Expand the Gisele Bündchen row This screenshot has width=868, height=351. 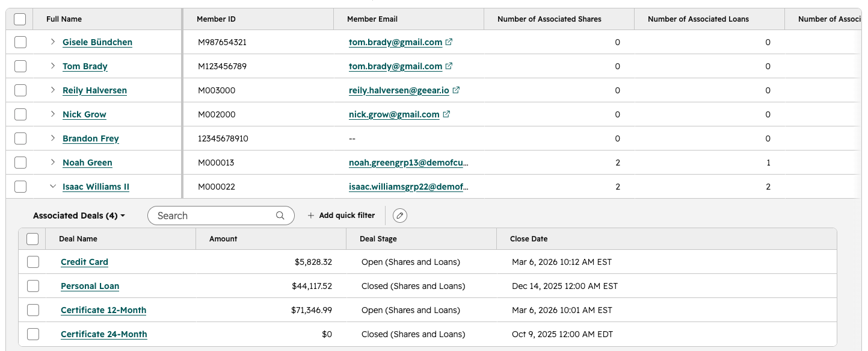(53, 42)
